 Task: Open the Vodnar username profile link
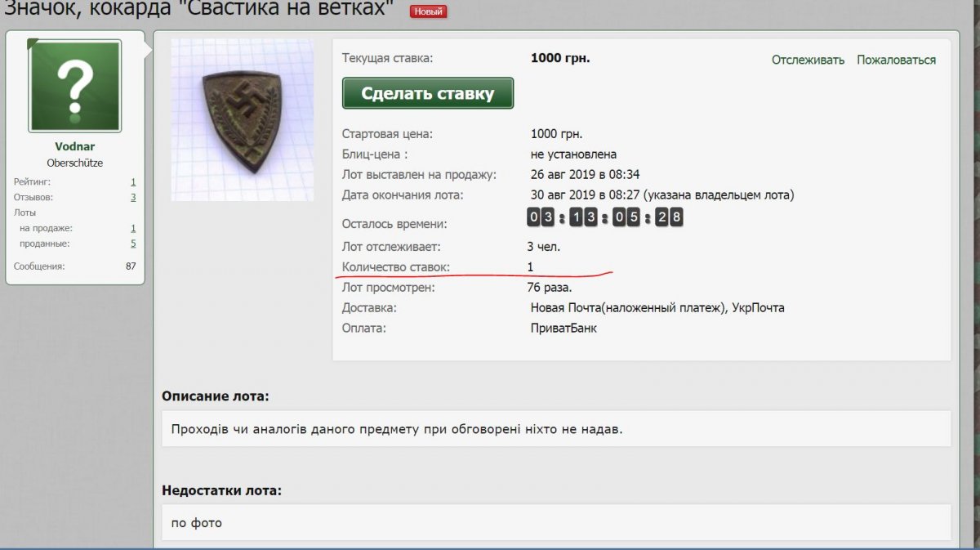[75, 147]
